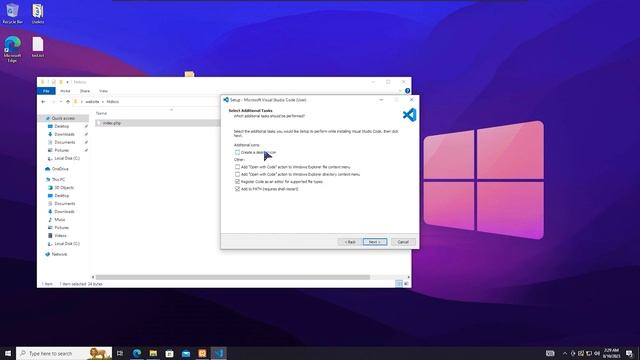This screenshot has width=640, height=360.
Task: Open Microsoft Store from the taskbar
Action: tap(169, 353)
